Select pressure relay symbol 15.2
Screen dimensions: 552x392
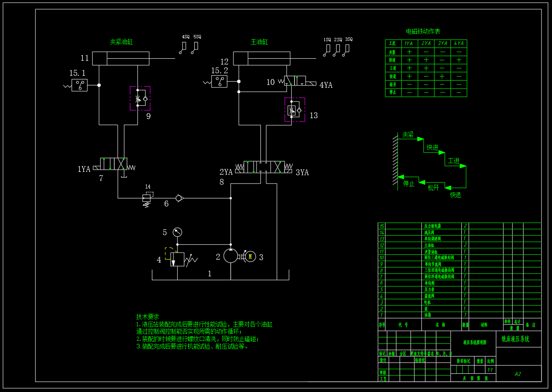pyautogui.click(x=219, y=82)
